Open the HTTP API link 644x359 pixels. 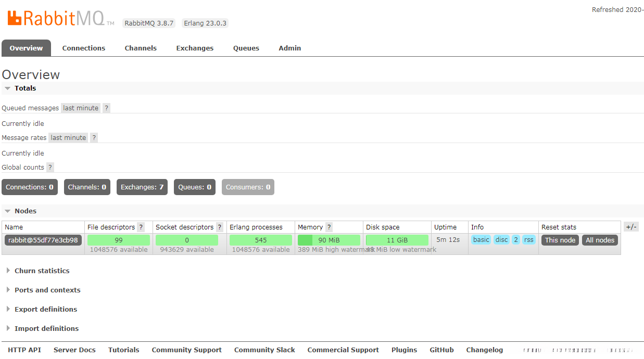tap(24, 350)
